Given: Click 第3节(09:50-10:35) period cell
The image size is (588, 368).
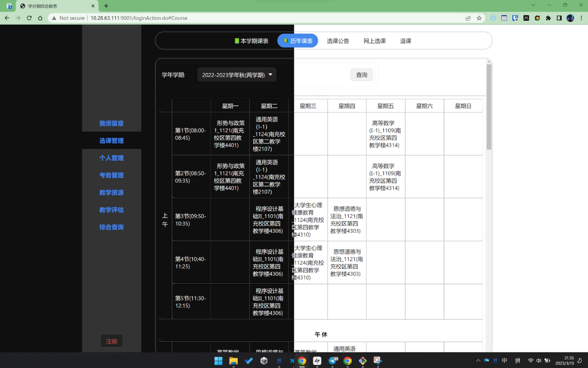Looking at the screenshot, I should (191, 219).
